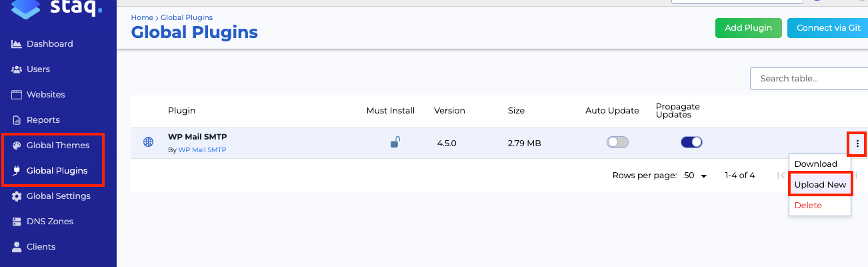The image size is (868, 267).
Task: Click Connect via Git button
Action: 828,28
